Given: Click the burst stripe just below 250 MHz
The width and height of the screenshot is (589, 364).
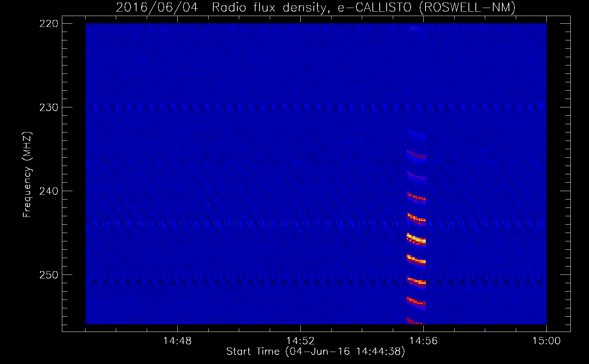Looking at the screenshot, I should (x=416, y=281).
